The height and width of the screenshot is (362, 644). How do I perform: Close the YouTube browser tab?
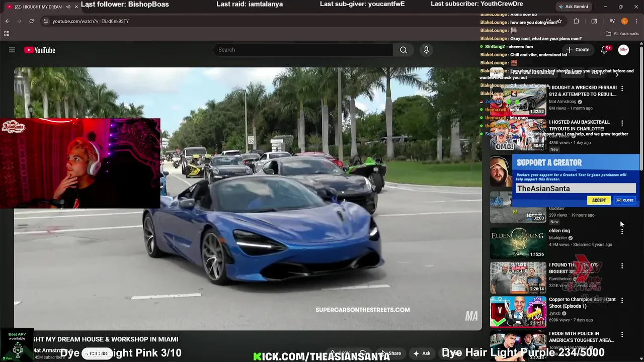coord(76,7)
